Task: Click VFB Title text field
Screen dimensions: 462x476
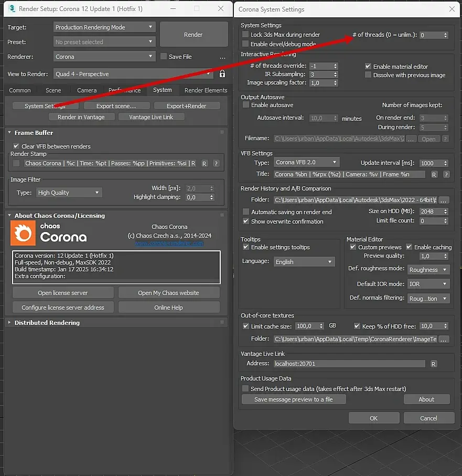Action: tap(349, 174)
